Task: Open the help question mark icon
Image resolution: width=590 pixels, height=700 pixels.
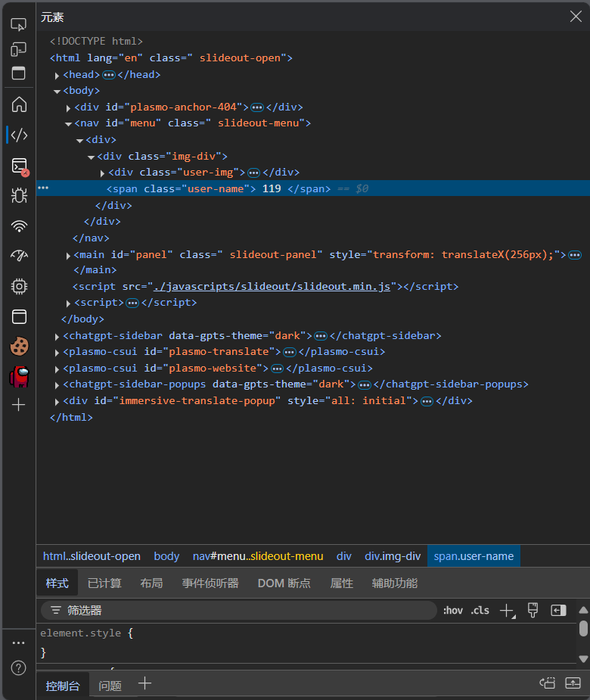Action: pyautogui.click(x=18, y=668)
